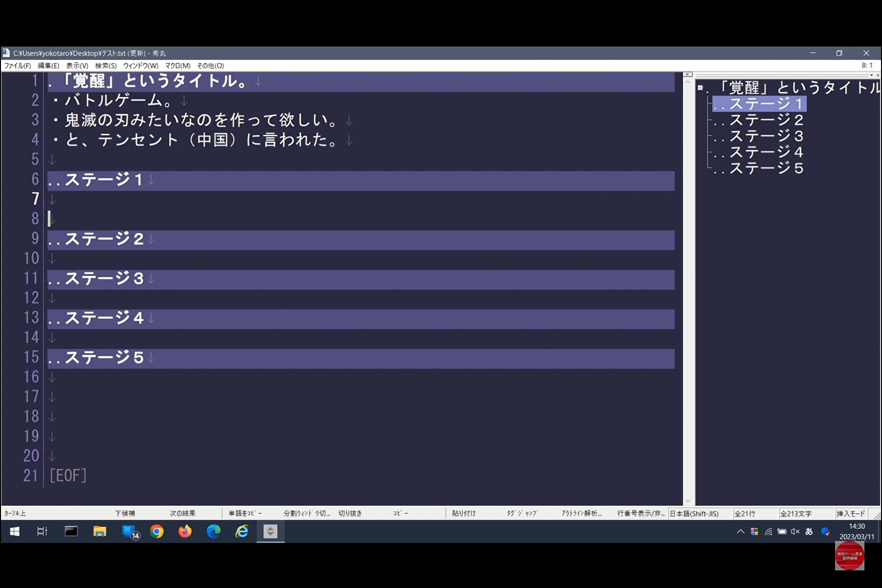The width and height of the screenshot is (882, 588).
Task: Click the 日本語(Shift-JIS) encoding status field
Action: coord(700,514)
